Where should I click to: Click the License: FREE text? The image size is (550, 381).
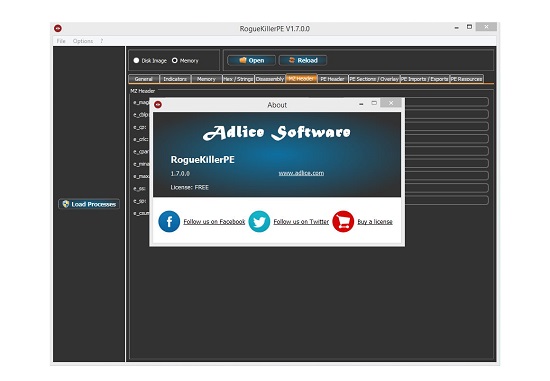pos(189,187)
